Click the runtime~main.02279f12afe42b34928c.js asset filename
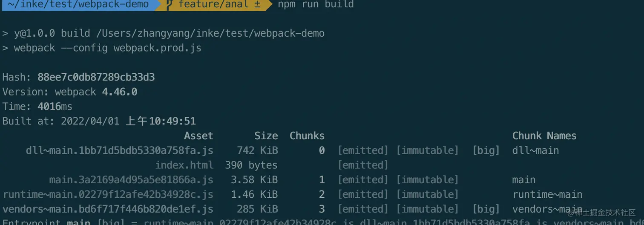The height and width of the screenshot is (225, 644). (x=108, y=194)
